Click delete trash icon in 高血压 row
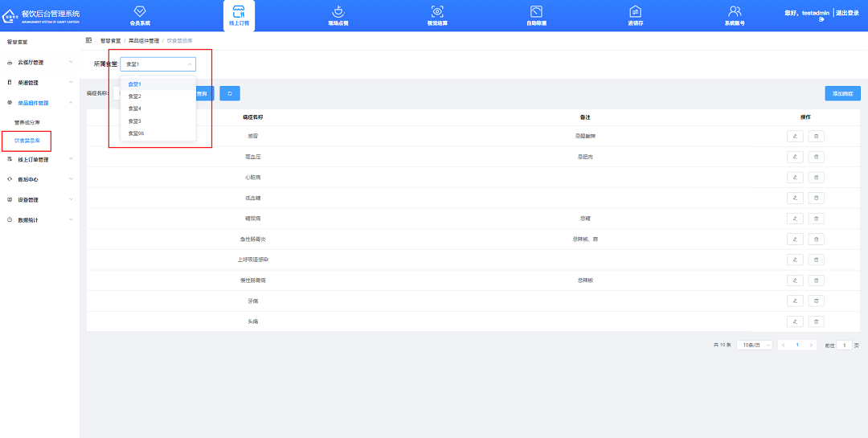This screenshot has width=868, height=438. click(x=816, y=157)
